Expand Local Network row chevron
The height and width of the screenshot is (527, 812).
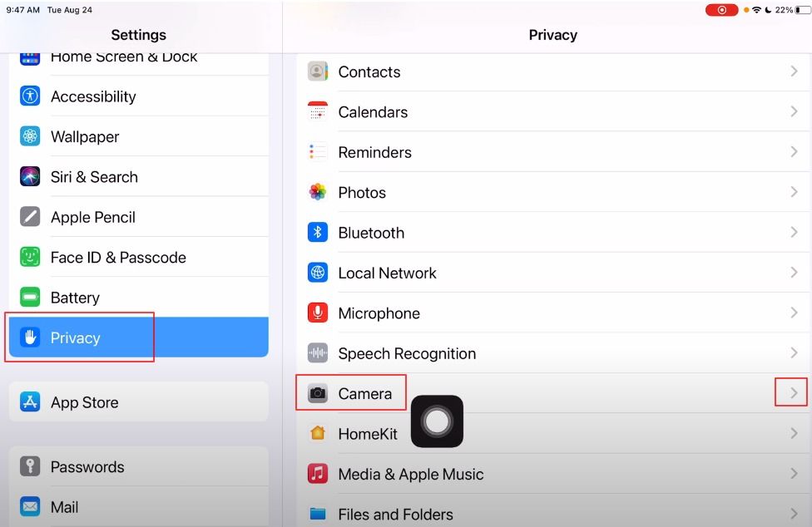[x=794, y=273]
